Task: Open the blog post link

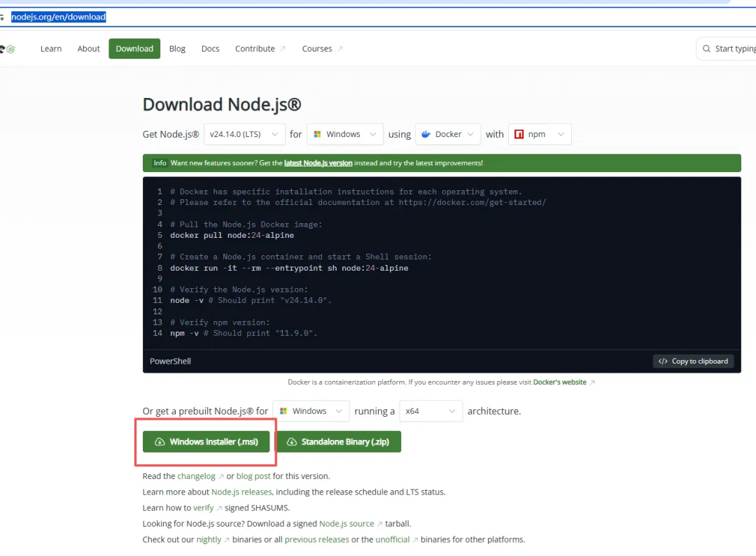Action: [253, 476]
